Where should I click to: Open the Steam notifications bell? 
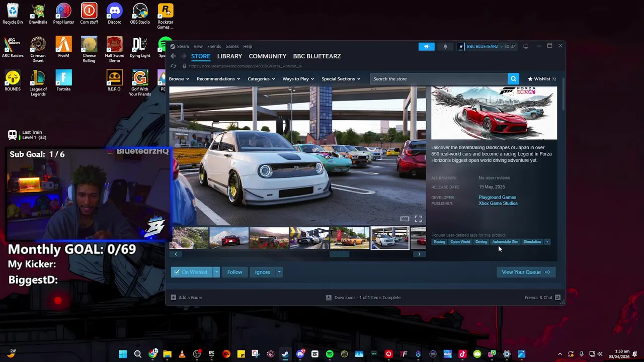click(445, 46)
